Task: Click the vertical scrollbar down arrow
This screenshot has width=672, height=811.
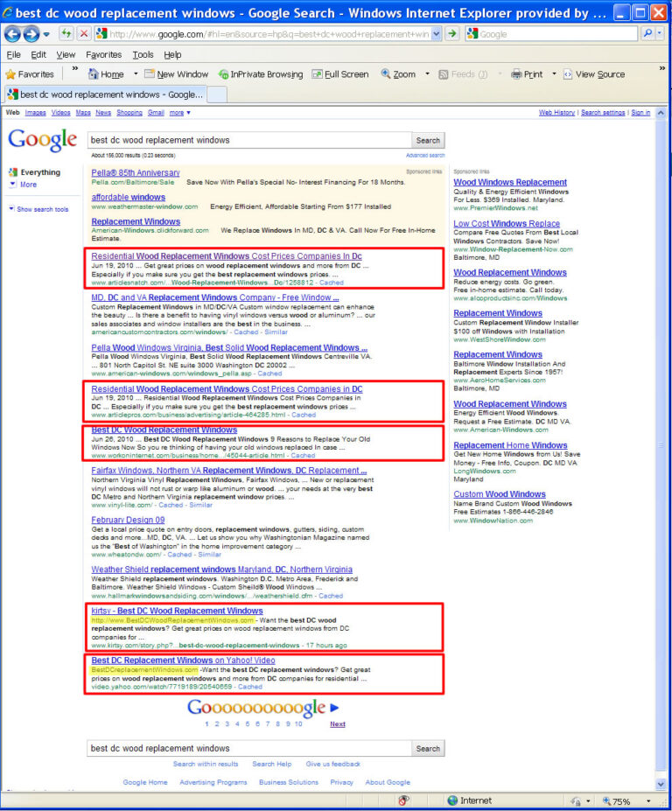Action: pos(661,784)
